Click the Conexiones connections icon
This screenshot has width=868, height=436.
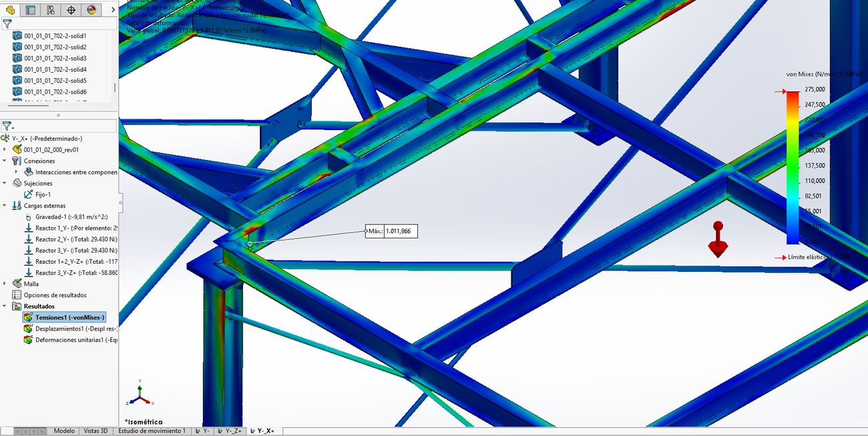pos(17,161)
